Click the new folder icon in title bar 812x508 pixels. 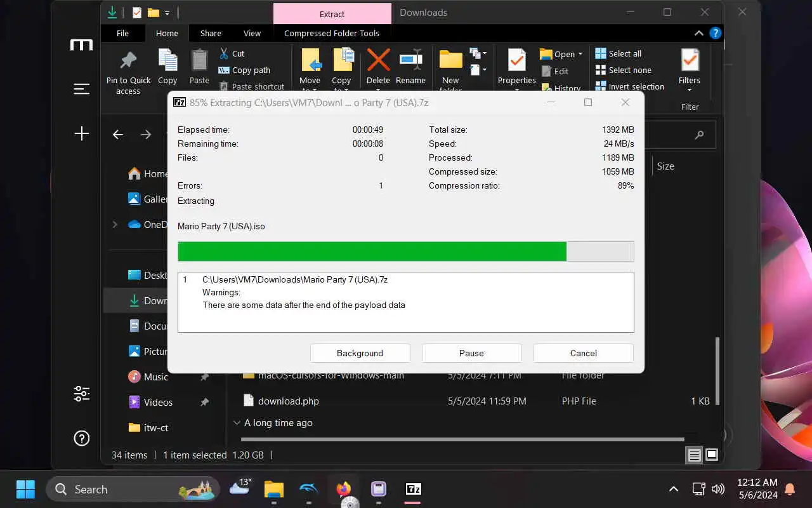click(x=153, y=12)
